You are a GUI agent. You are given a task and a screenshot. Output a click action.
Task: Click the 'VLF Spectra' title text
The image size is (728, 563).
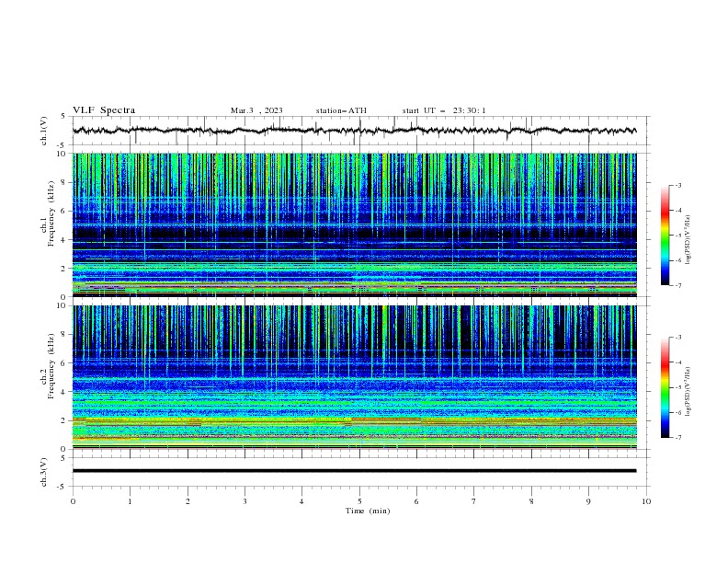(104, 110)
